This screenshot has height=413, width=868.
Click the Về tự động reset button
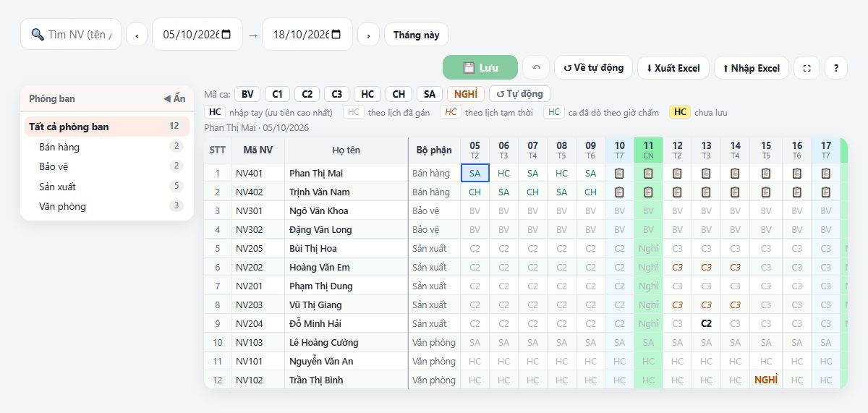(593, 67)
